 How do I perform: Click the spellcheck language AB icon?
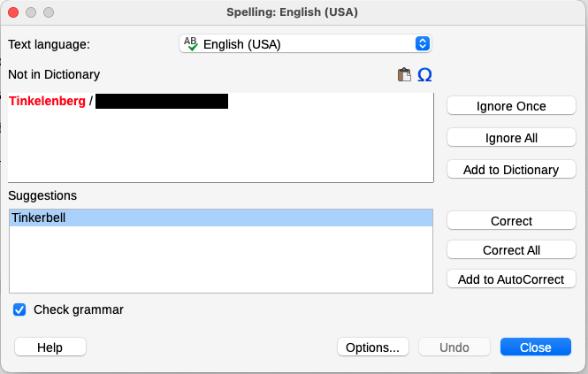click(x=190, y=43)
